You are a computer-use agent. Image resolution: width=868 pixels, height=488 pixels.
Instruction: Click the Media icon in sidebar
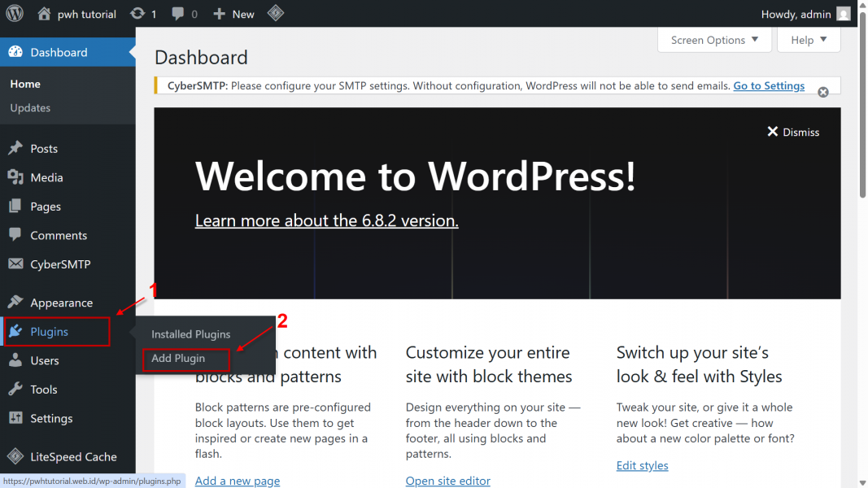[x=15, y=177]
